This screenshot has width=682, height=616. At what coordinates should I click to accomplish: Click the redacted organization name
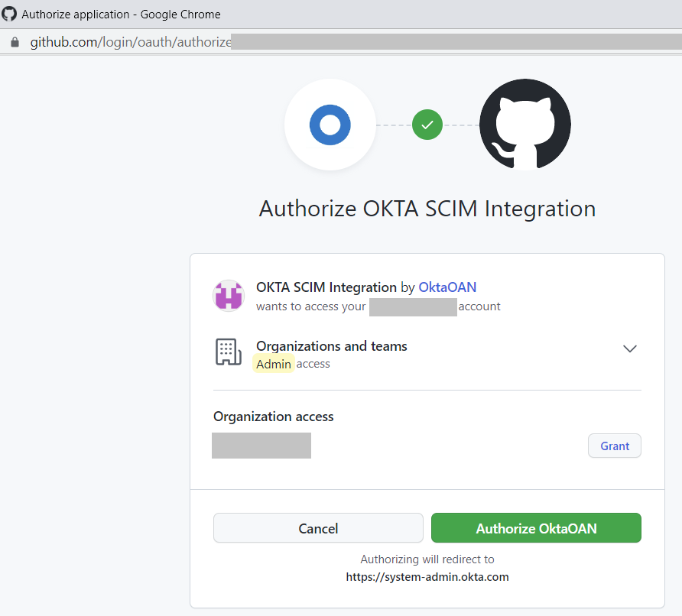click(261, 446)
